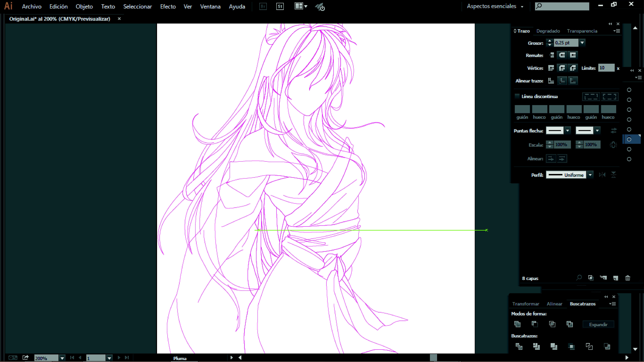Screen dimensions: 644x362
Task: Click the locate object magnifier in Layers
Action: [579, 277]
